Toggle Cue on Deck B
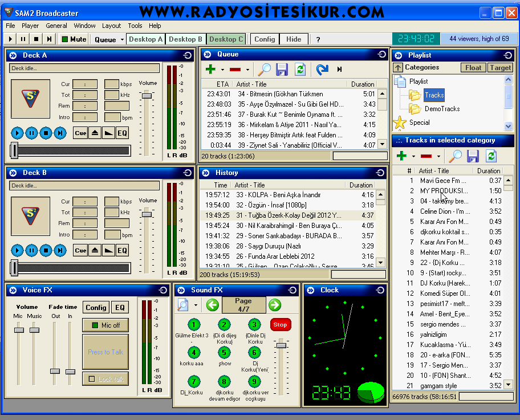Image resolution: width=520 pixels, height=420 pixels. 80,251
